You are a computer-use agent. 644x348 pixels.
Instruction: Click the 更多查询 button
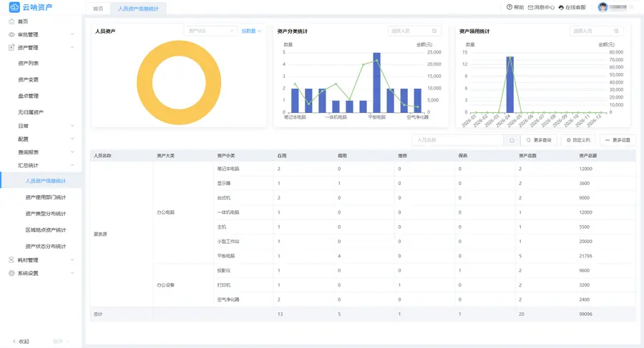click(x=539, y=140)
